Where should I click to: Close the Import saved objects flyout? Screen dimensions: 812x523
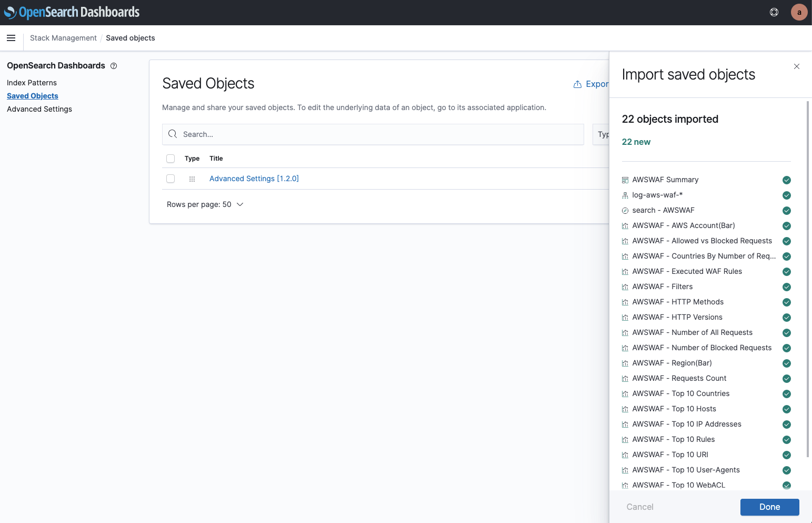797,66
